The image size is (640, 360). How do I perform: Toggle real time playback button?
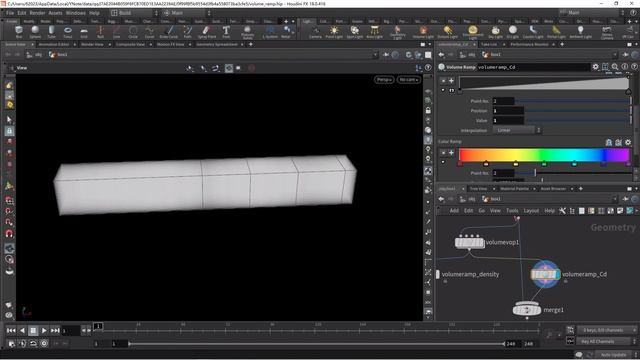[44, 344]
